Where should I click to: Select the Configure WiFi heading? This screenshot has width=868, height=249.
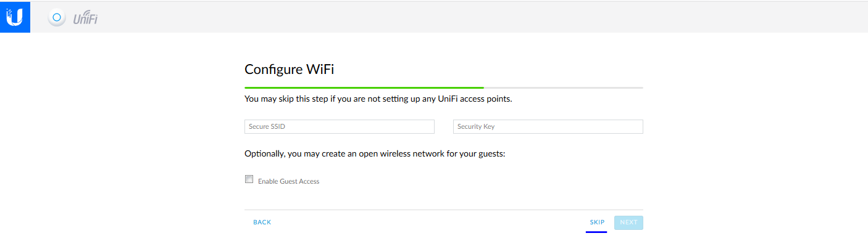point(290,69)
